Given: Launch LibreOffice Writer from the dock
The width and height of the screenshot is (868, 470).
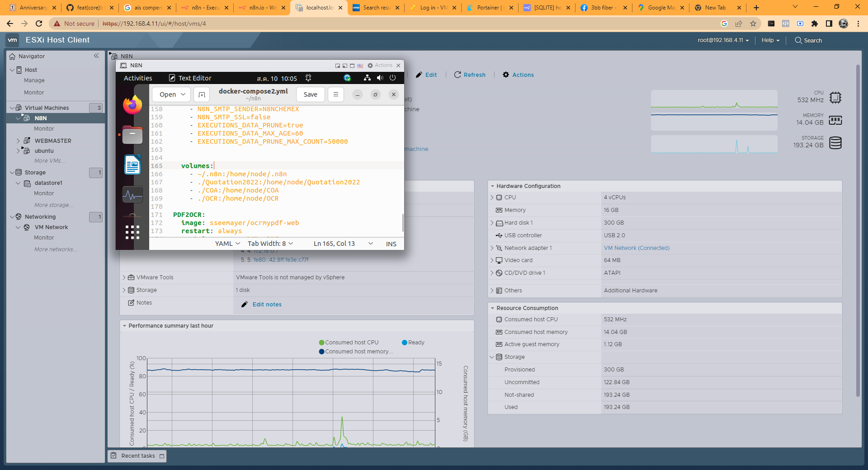Looking at the screenshot, I should [132, 165].
